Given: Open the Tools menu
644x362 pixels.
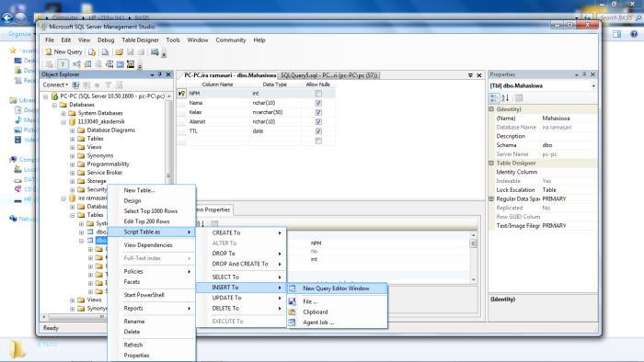Looking at the screenshot, I should pyautogui.click(x=173, y=40).
